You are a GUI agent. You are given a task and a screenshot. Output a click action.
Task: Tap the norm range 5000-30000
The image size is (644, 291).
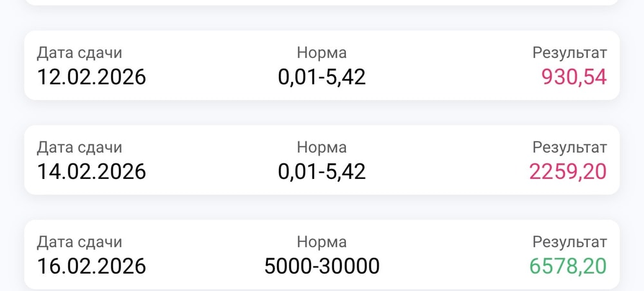pos(321,266)
